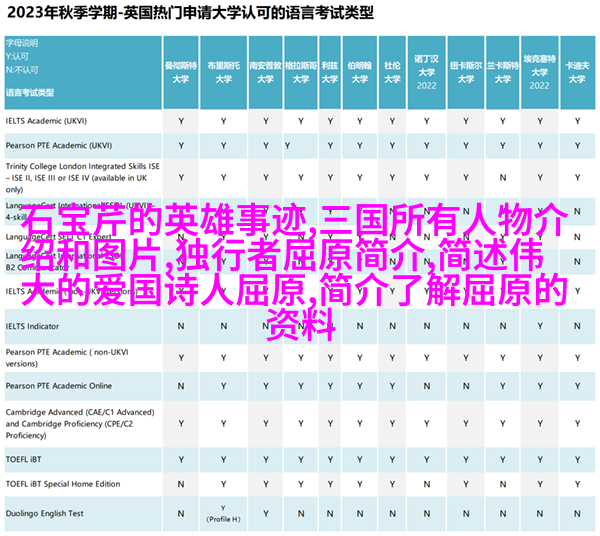Viewport: 600px width, 536px height.
Task: Select the Cambridge Advanced (CAE/C1 Advanced) row label
Action: pos(80,424)
